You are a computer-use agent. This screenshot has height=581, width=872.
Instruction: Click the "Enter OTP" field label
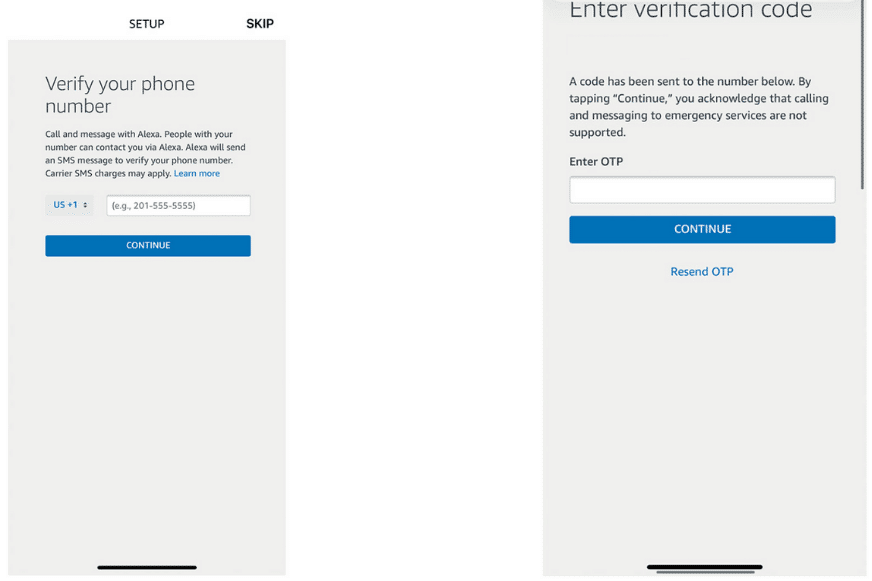(x=596, y=162)
